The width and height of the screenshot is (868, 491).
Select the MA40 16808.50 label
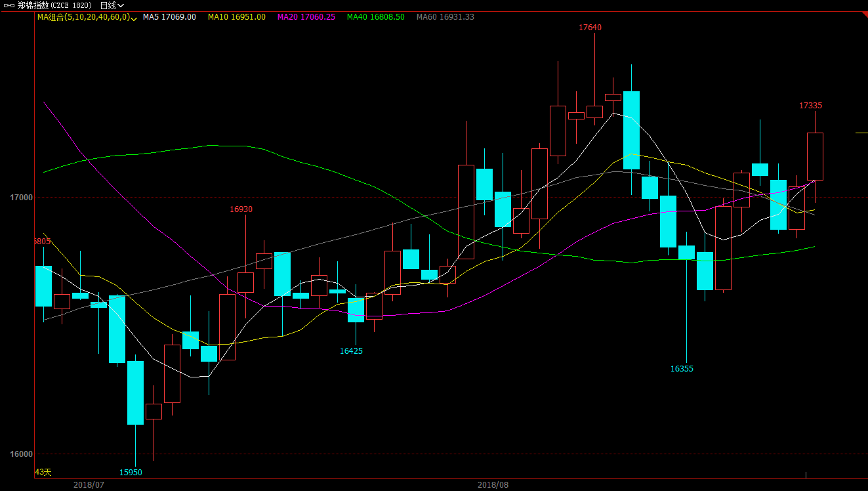[376, 17]
